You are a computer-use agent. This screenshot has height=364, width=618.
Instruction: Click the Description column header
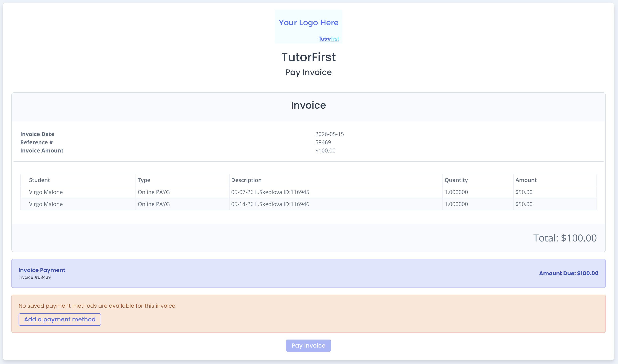(246, 180)
